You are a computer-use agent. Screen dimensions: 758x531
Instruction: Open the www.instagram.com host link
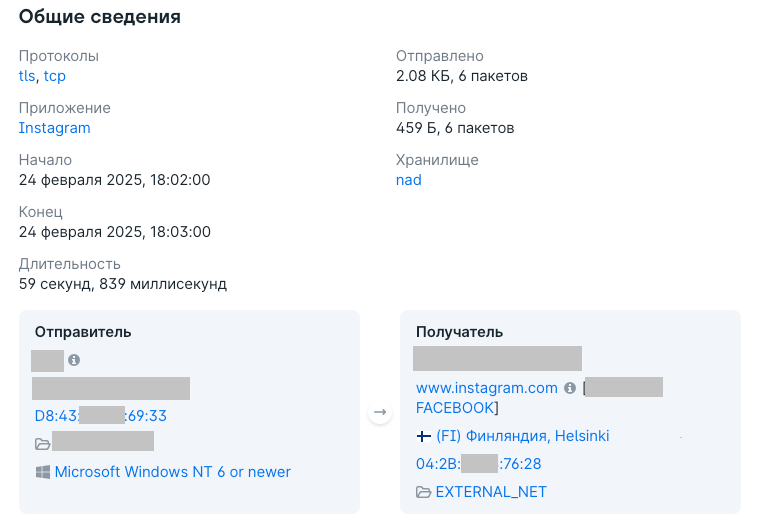(x=487, y=388)
